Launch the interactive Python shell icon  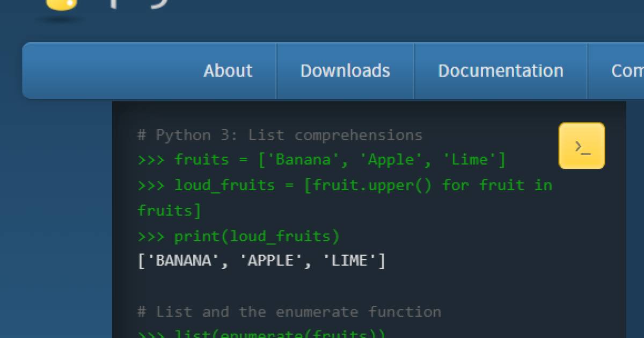tap(582, 146)
